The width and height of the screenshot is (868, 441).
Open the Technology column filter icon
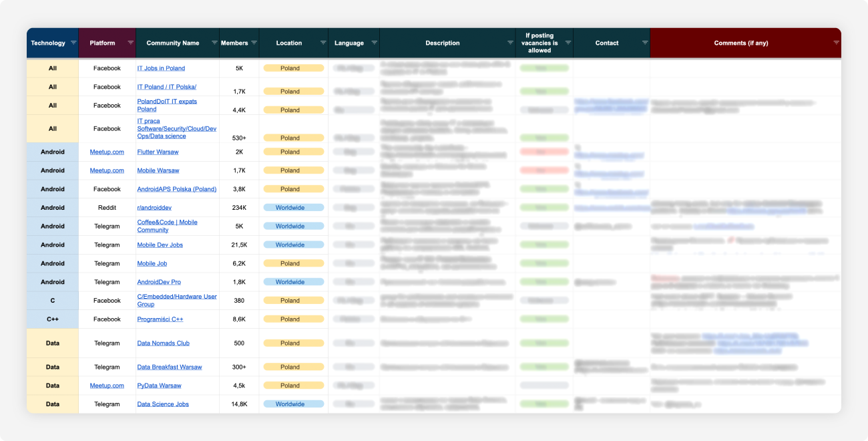coord(73,43)
